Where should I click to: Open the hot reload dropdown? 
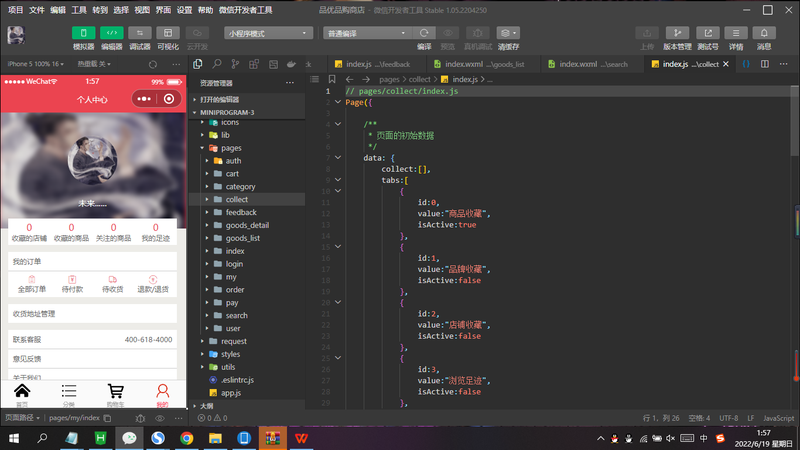point(94,64)
